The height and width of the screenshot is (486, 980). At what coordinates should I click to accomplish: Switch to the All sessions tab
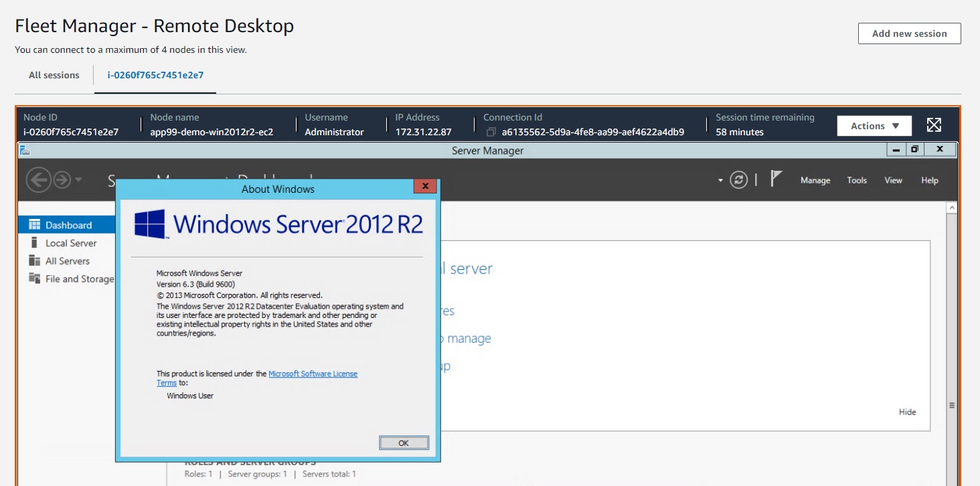point(54,75)
